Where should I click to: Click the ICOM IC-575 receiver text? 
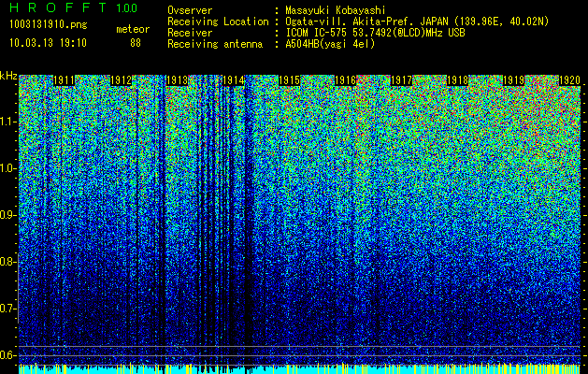coord(376,33)
